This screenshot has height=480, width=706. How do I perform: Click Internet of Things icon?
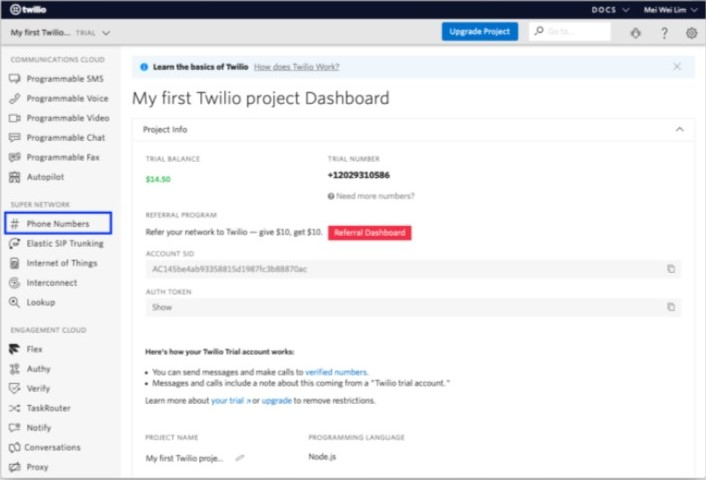15,263
